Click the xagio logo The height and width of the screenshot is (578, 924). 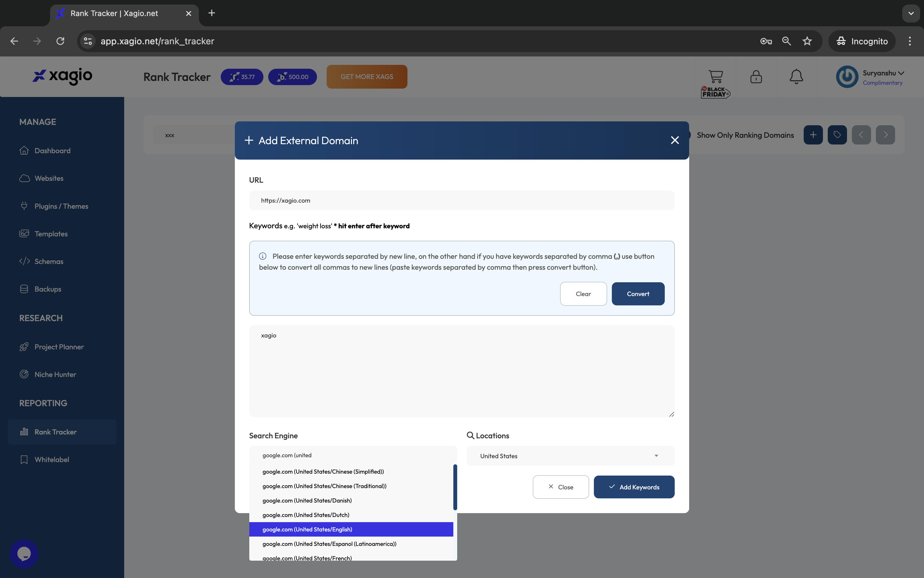tap(62, 76)
